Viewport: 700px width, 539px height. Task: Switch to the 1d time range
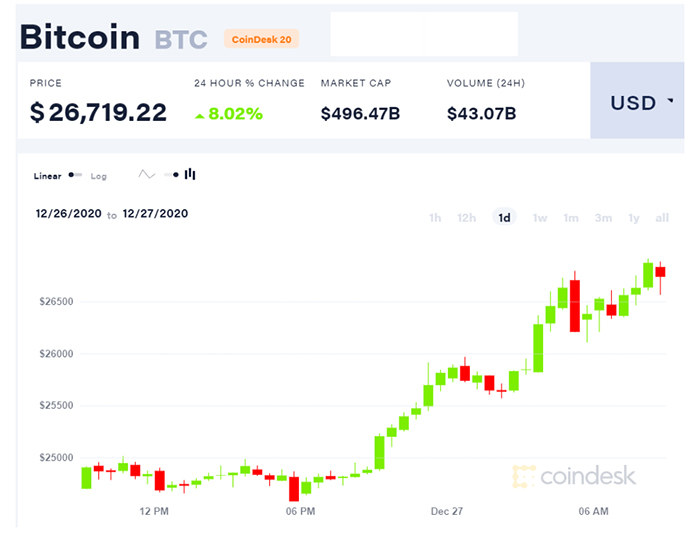click(504, 218)
